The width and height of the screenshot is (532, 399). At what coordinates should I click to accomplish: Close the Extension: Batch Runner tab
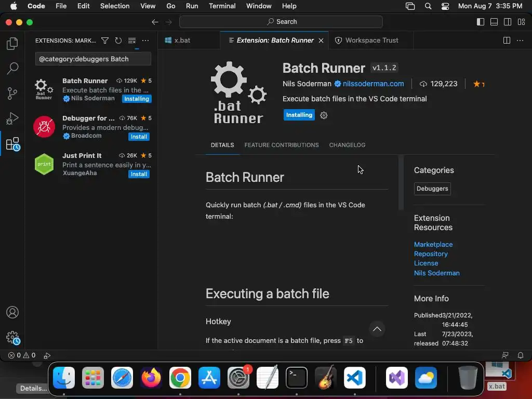tap(321, 41)
